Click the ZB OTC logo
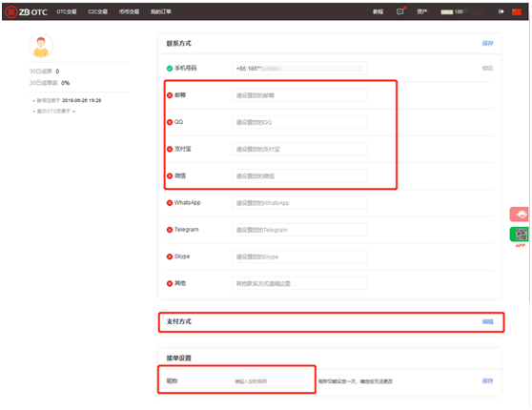 tap(27, 11)
